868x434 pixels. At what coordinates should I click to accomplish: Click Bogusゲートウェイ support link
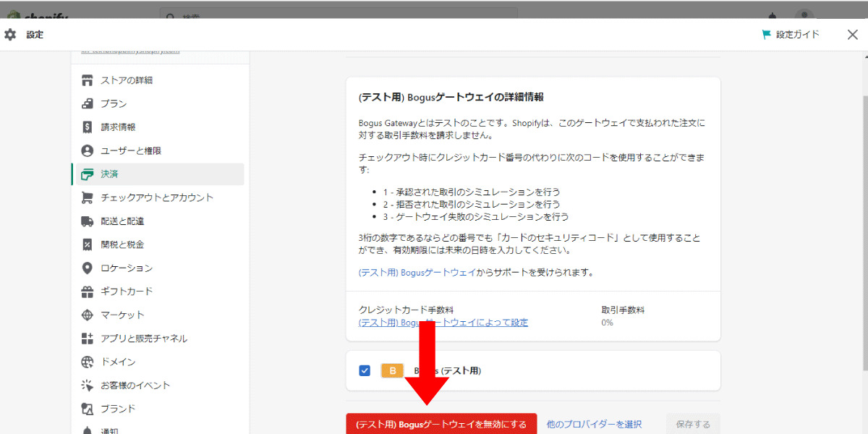417,273
